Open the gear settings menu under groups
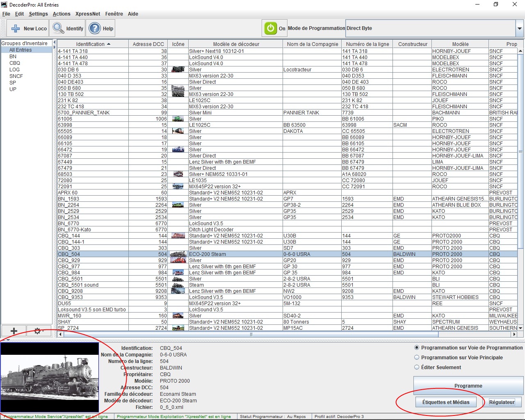The height and width of the screenshot is (420, 525). pos(39,331)
